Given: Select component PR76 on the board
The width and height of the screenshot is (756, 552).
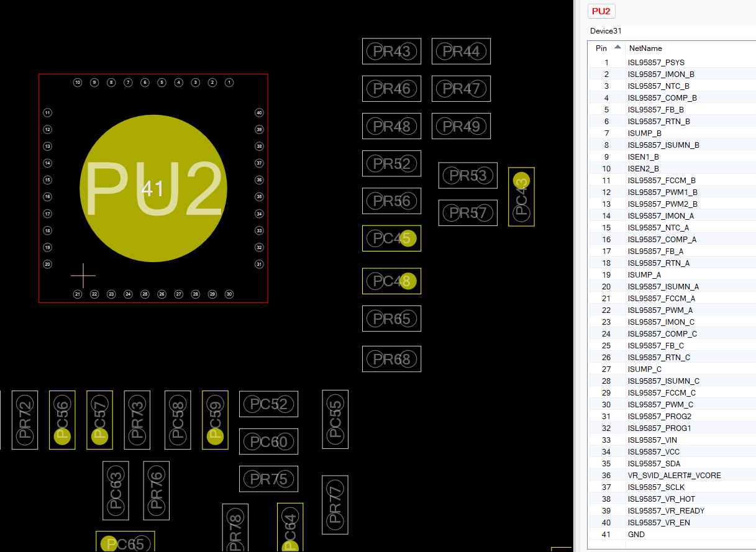Looking at the screenshot, I should point(157,491).
